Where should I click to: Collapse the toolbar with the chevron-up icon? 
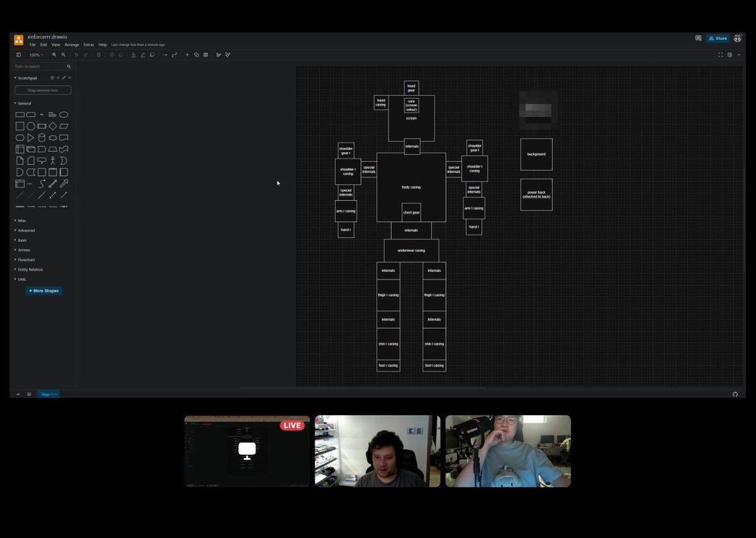click(x=739, y=55)
